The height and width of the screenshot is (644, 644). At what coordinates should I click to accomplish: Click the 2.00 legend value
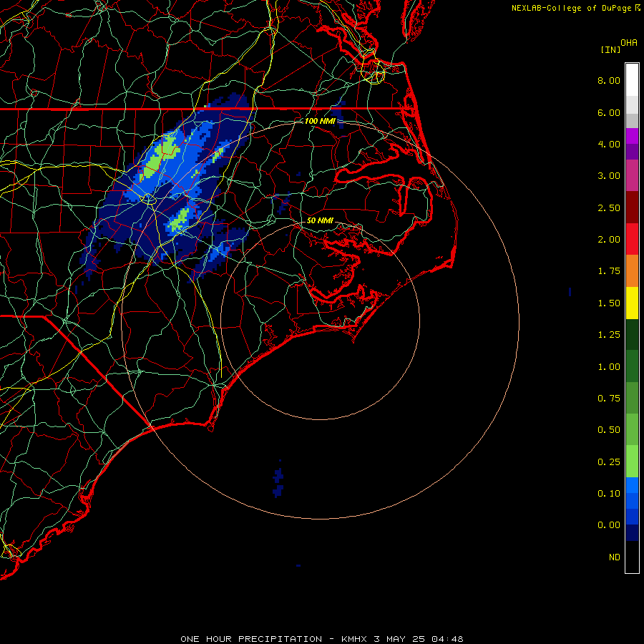[x=609, y=240]
